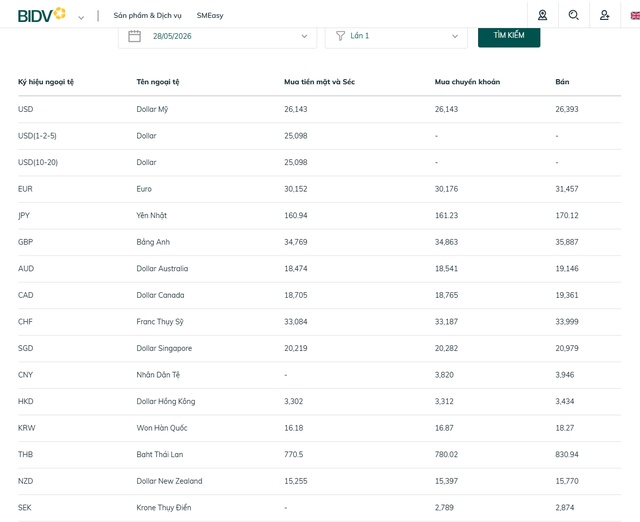
Task: Click the BIDV logo
Action: (41, 15)
